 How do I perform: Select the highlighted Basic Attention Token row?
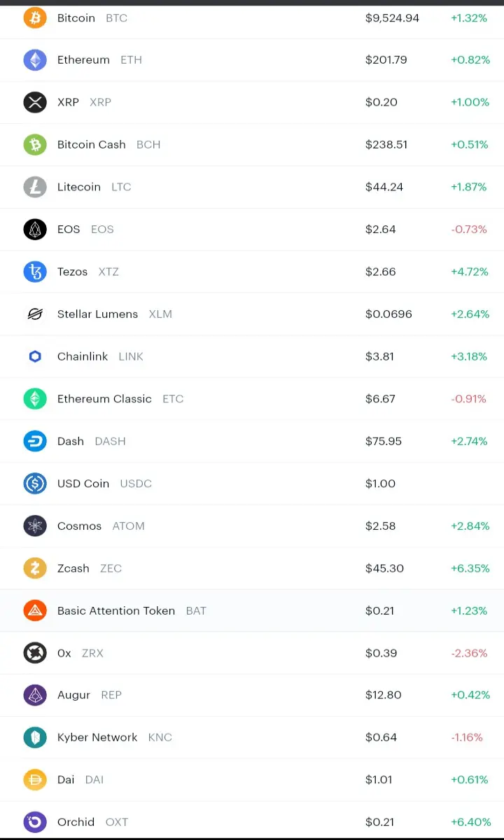pyautogui.click(x=252, y=610)
